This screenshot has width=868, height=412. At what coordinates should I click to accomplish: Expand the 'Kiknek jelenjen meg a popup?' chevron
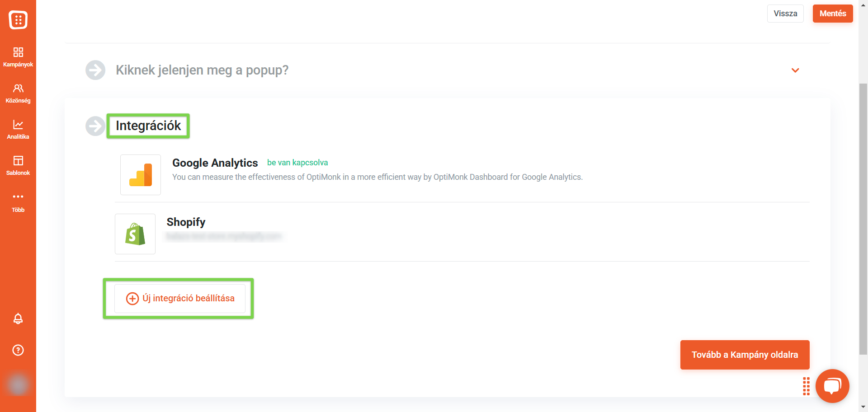point(795,70)
